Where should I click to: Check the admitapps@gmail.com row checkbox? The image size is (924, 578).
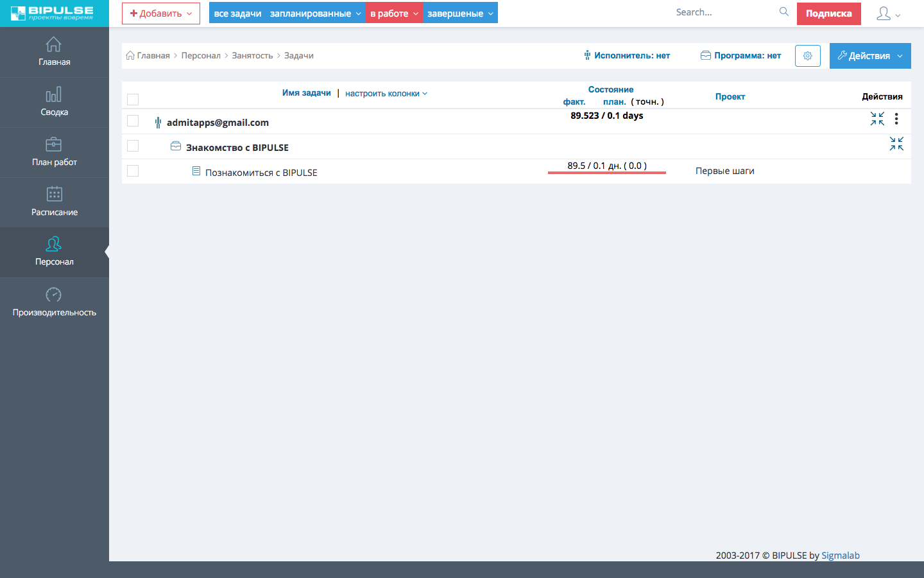pos(133,121)
